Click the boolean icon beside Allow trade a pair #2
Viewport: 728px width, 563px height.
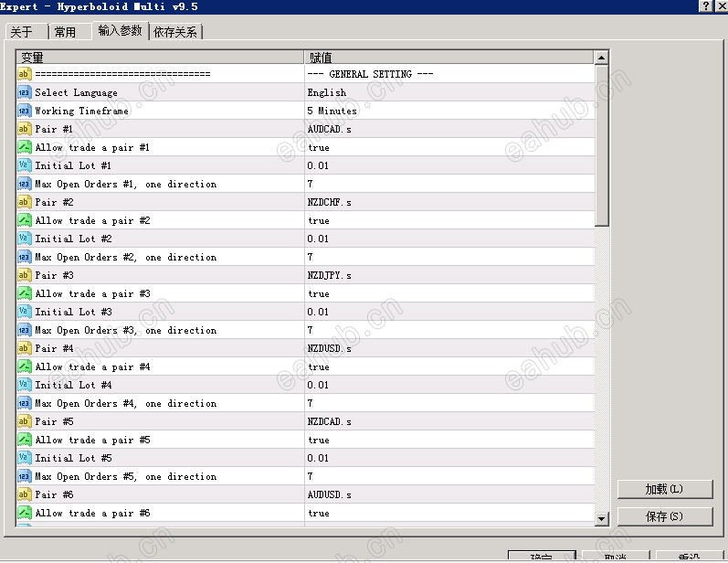point(24,220)
